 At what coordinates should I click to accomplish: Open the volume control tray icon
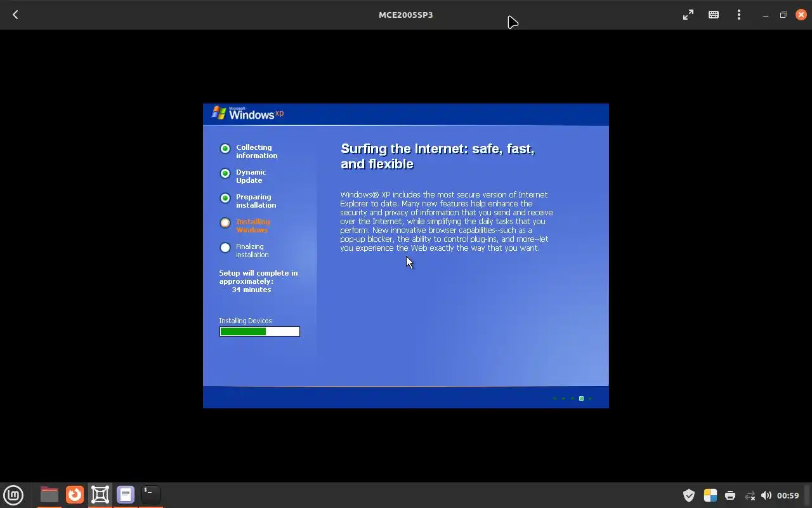click(x=766, y=495)
